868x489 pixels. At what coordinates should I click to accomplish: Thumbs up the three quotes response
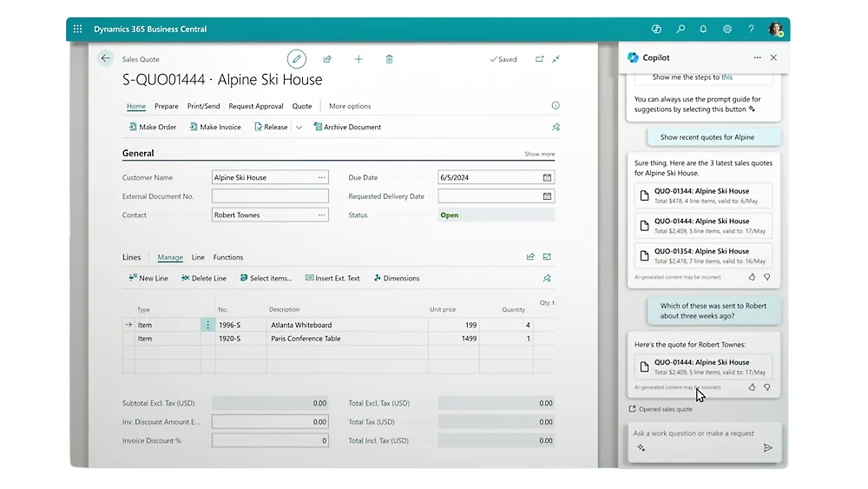752,277
